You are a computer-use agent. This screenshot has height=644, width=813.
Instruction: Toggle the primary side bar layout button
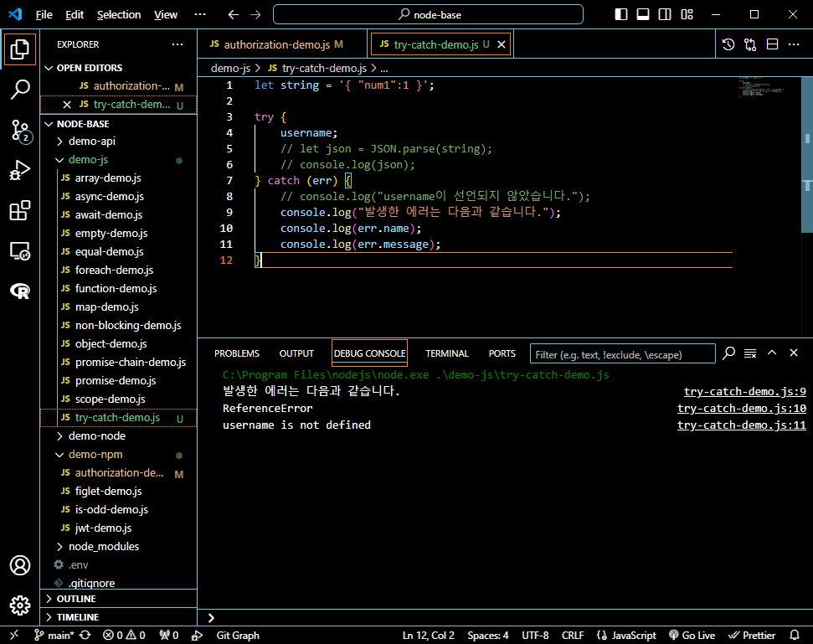click(620, 14)
